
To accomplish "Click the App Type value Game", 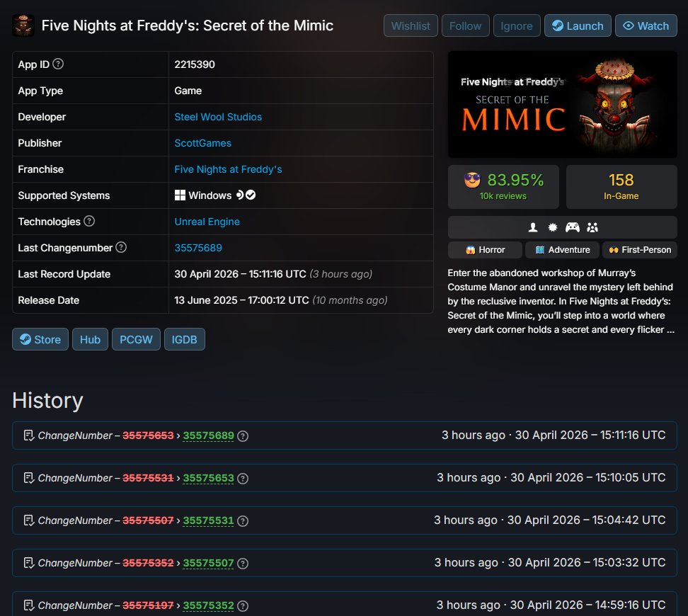I will point(188,91).
